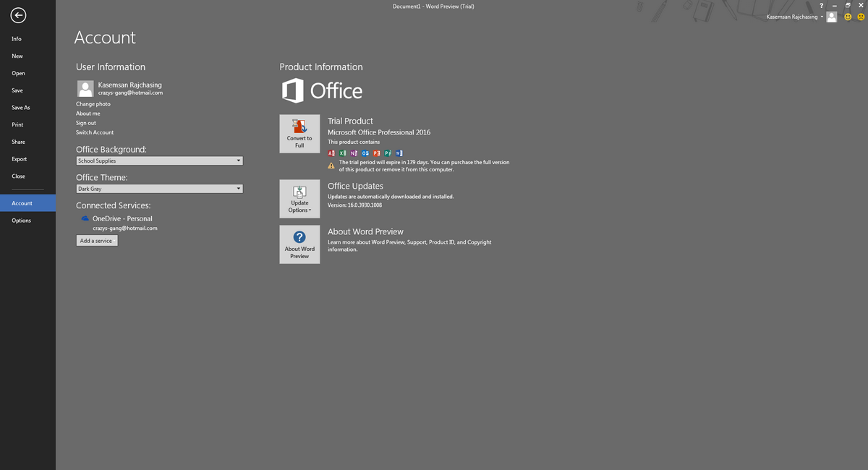Image resolution: width=868 pixels, height=470 pixels.
Task: Click About Word Preview button
Action: click(299, 244)
